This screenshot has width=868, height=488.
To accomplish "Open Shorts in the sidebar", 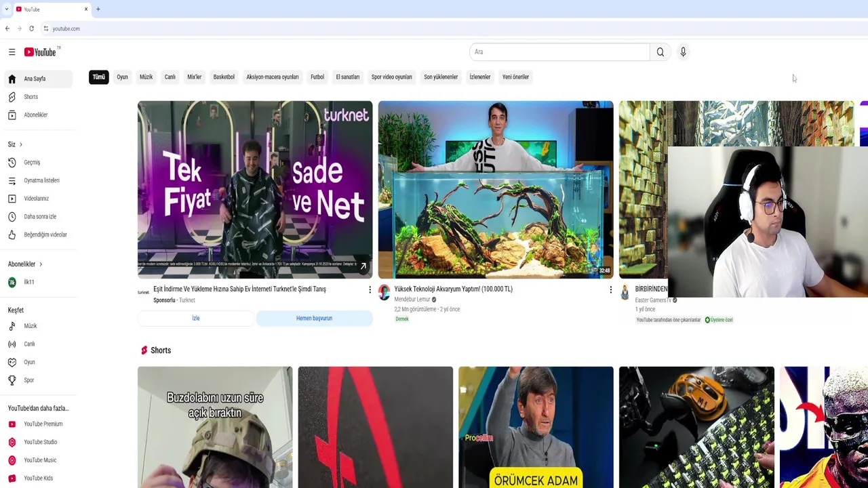I will point(37,97).
